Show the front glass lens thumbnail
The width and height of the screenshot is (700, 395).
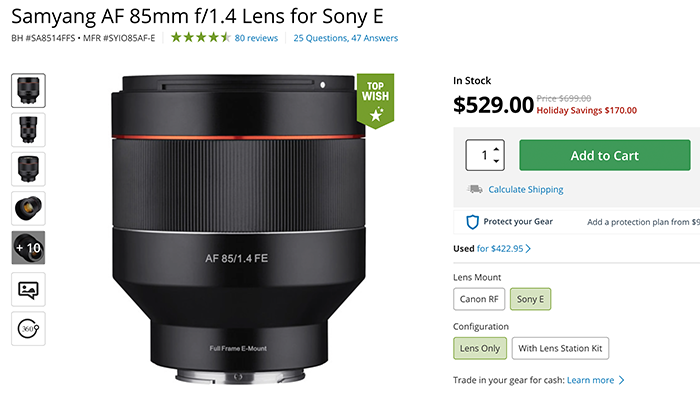tap(28, 208)
